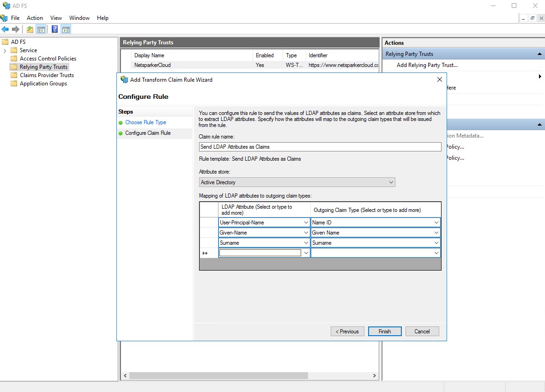Toggle the Show/Hide Action Pane icon

[66, 30]
